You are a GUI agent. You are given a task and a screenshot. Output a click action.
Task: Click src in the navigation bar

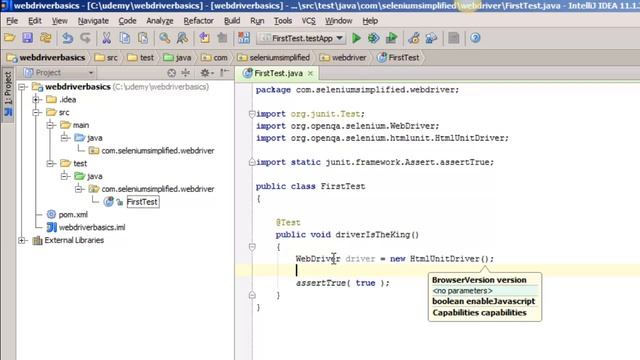(107, 58)
